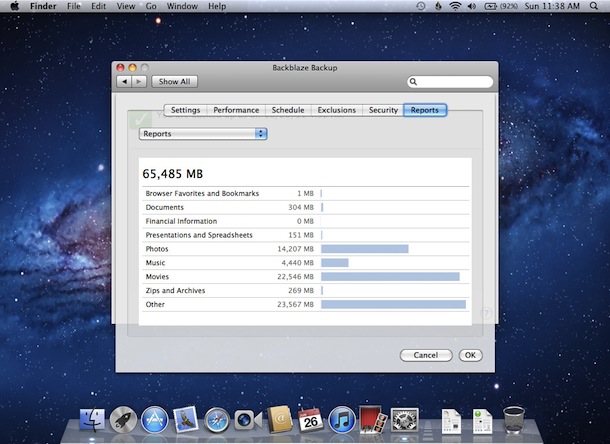Open Trash in the dock
Image resolution: width=610 pixels, height=444 pixels.
click(514, 420)
